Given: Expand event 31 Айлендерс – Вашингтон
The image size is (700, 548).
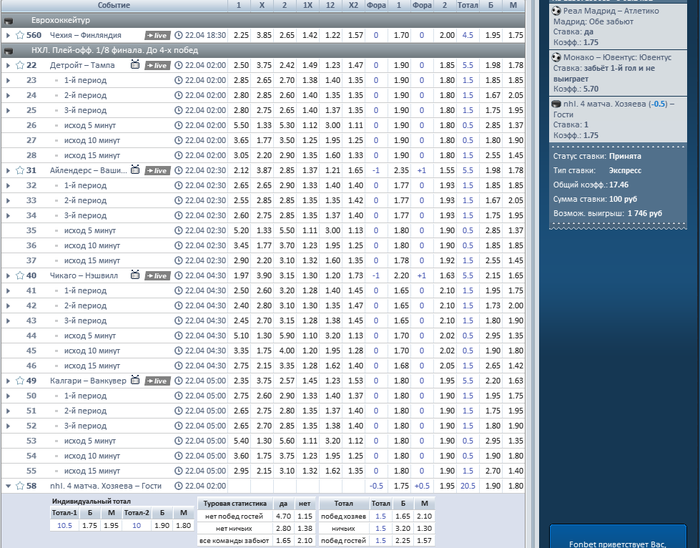Looking at the screenshot, I should coord(8,170).
